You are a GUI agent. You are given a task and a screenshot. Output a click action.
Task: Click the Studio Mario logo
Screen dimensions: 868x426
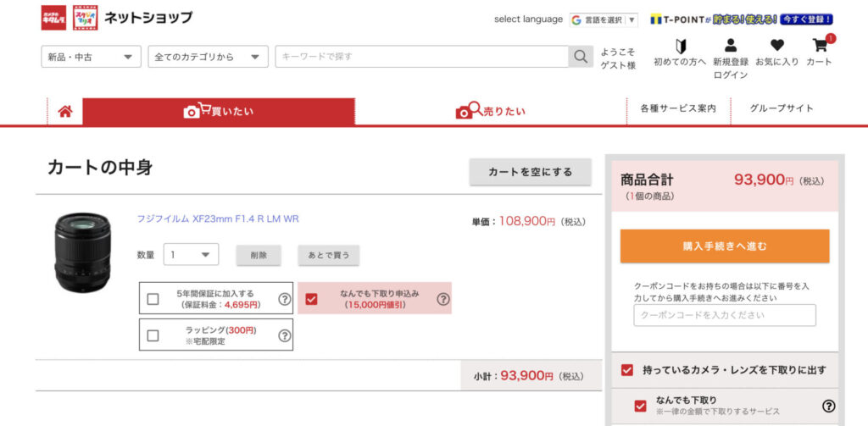point(86,18)
